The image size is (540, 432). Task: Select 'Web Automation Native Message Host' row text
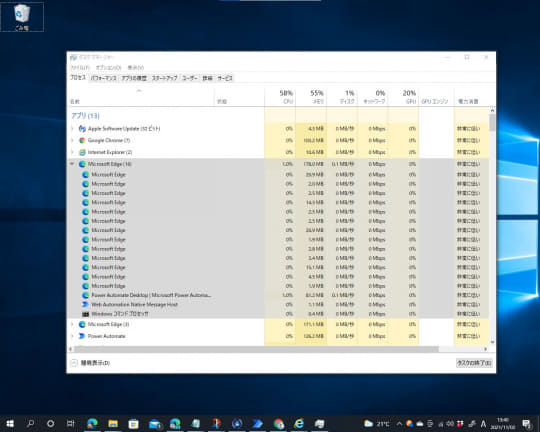tap(134, 305)
